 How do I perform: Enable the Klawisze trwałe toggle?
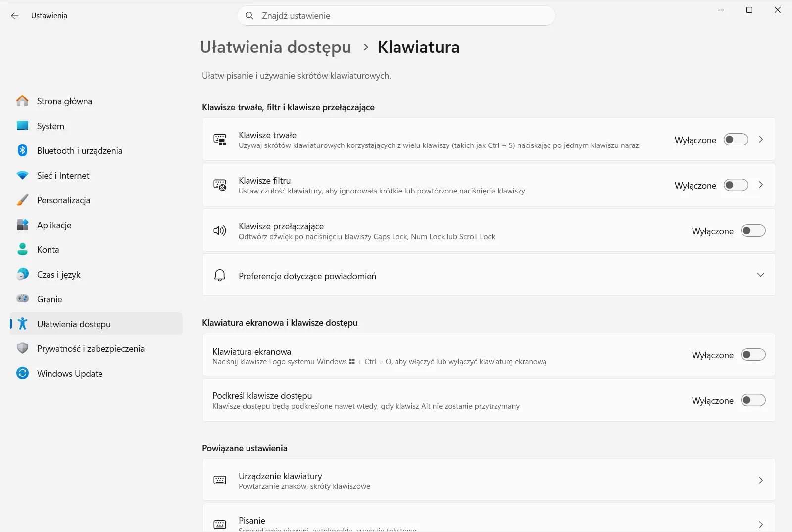click(736, 140)
